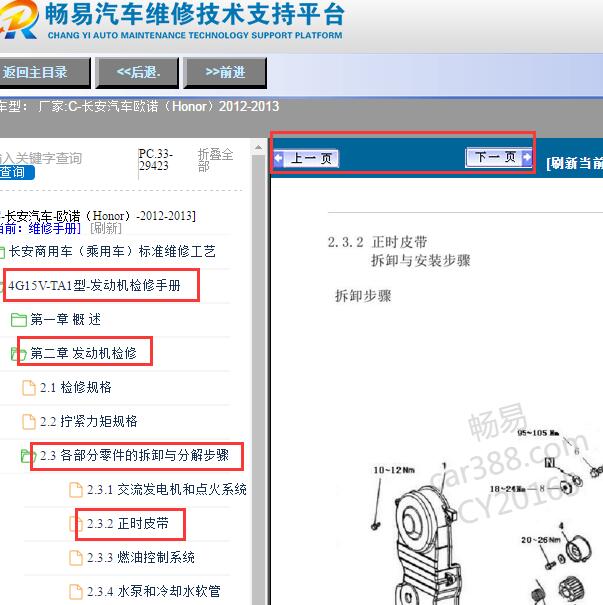Go to previous page with 上一页
603x605 pixels.
tap(306, 159)
